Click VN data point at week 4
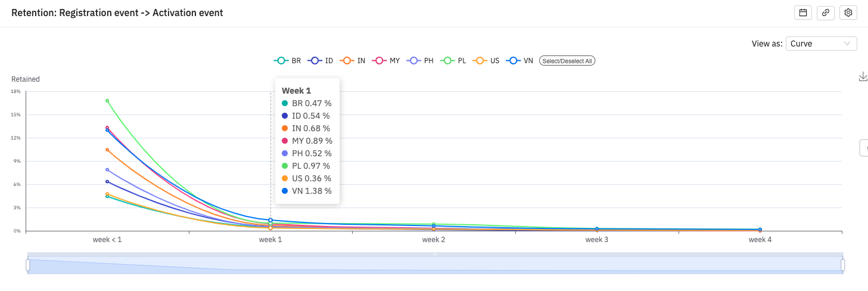 point(760,229)
